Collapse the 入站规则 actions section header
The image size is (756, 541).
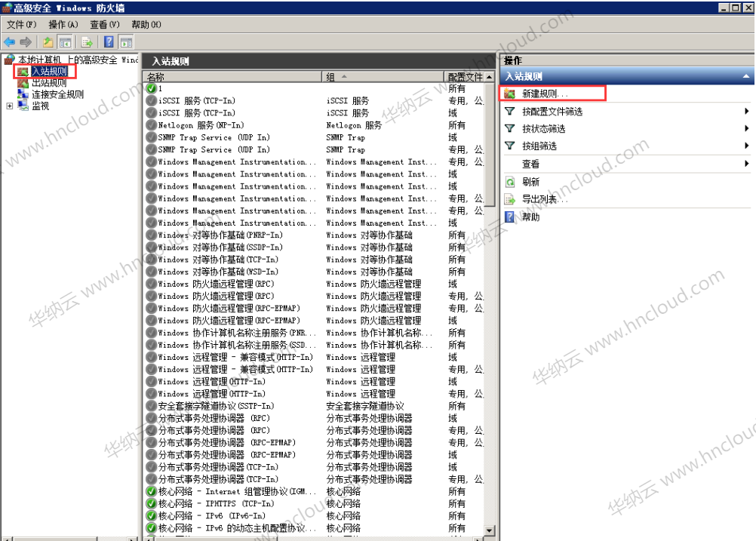(746, 76)
